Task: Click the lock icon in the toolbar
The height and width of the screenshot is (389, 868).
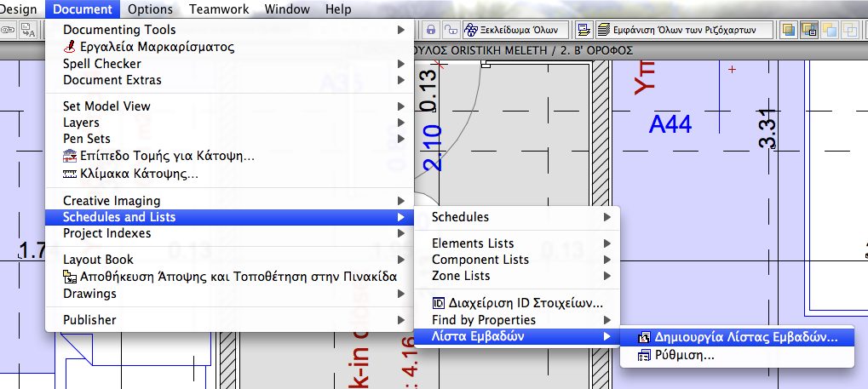Action: click(431, 30)
